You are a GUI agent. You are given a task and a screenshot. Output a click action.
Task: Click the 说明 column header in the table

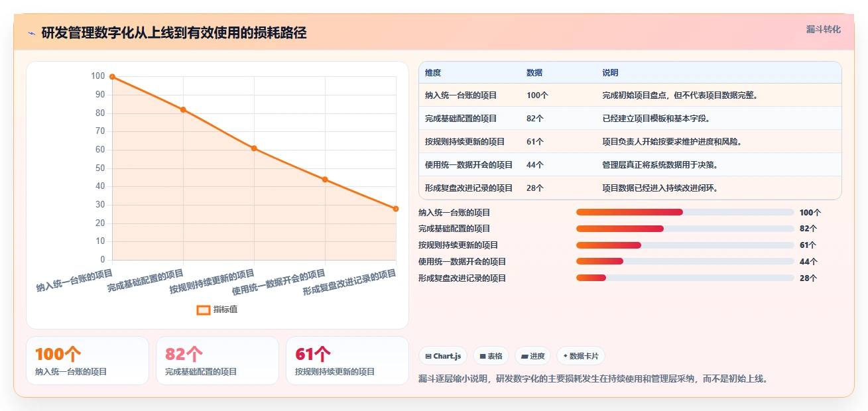point(610,73)
